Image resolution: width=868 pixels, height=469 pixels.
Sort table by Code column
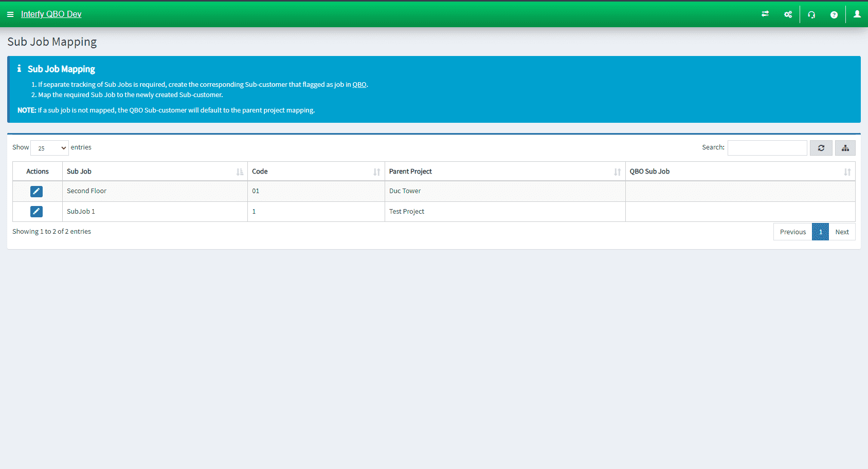pyautogui.click(x=316, y=172)
